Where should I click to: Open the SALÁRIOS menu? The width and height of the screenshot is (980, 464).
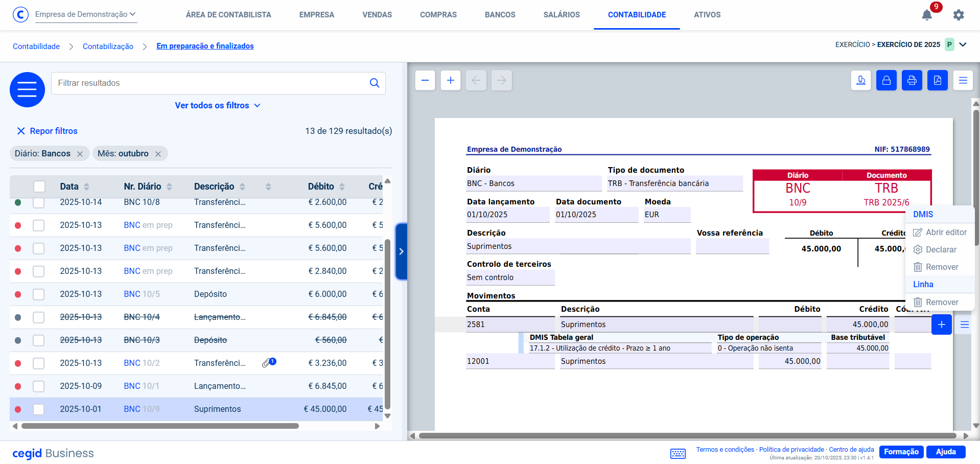[x=562, y=15]
